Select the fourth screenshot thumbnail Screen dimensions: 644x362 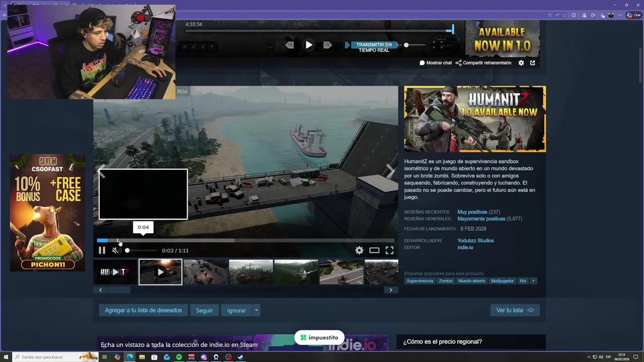251,272
